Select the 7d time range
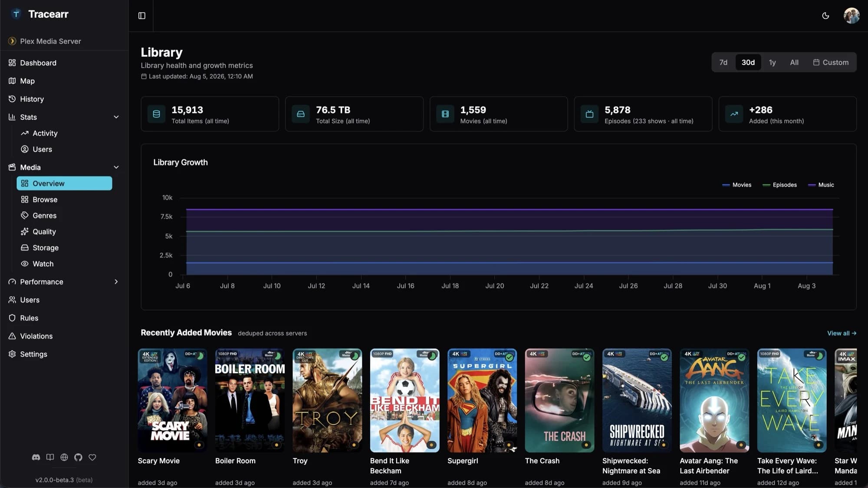 [723, 62]
